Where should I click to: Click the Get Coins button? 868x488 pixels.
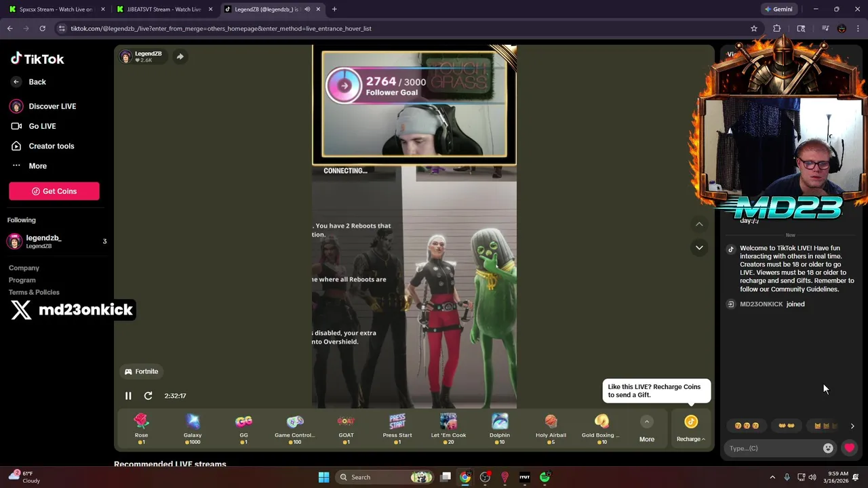click(x=54, y=191)
